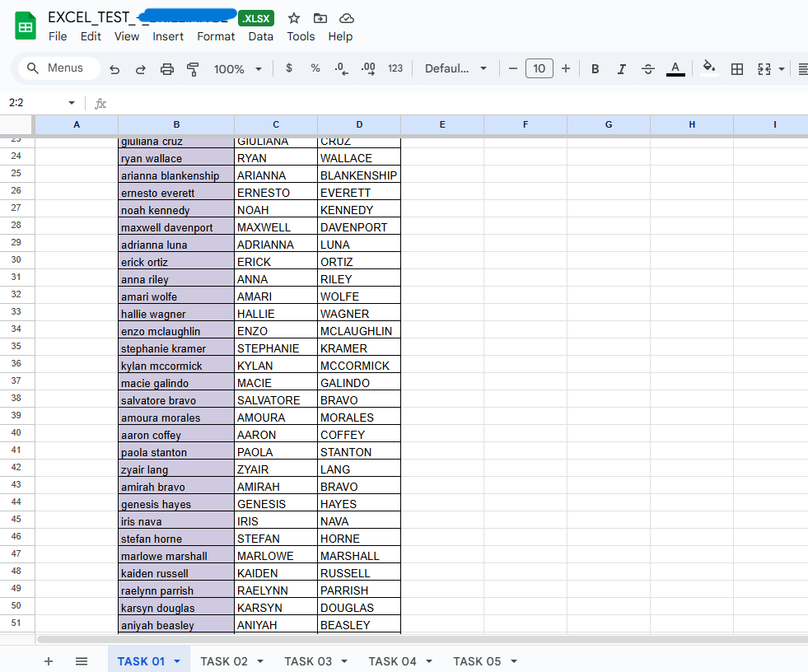This screenshot has height=672, width=808.
Task: Increase font size with plus button
Action: point(566,68)
